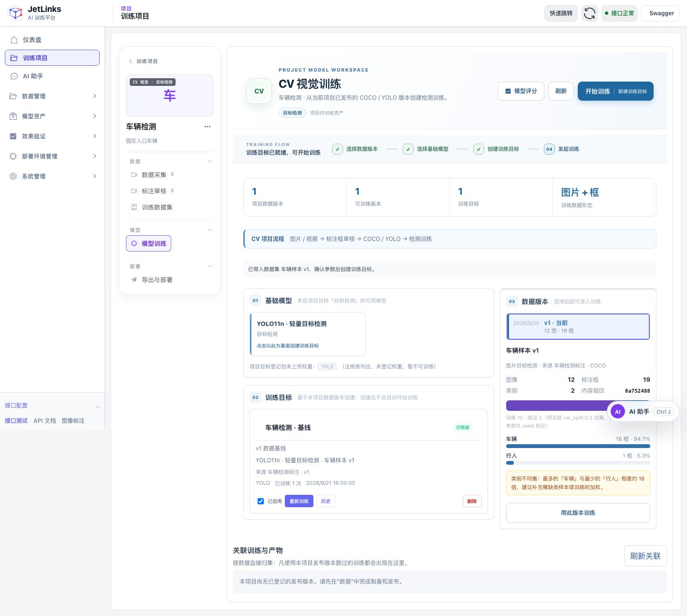Viewport: 687px width, 616px height.
Task: Select 模型训练 in the project panel
Action: (148, 244)
